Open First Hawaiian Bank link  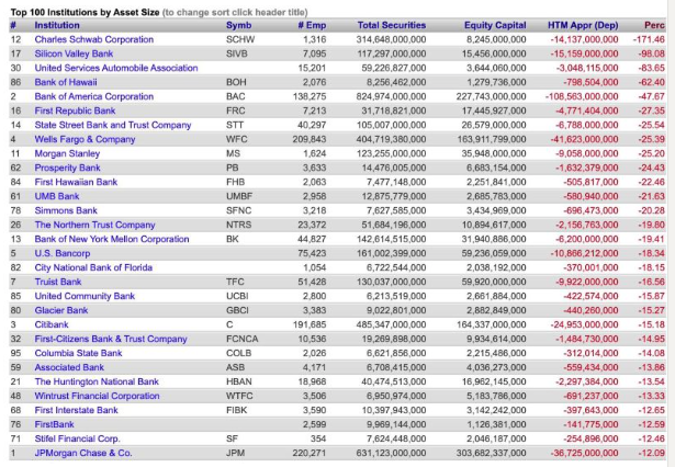click(x=76, y=182)
